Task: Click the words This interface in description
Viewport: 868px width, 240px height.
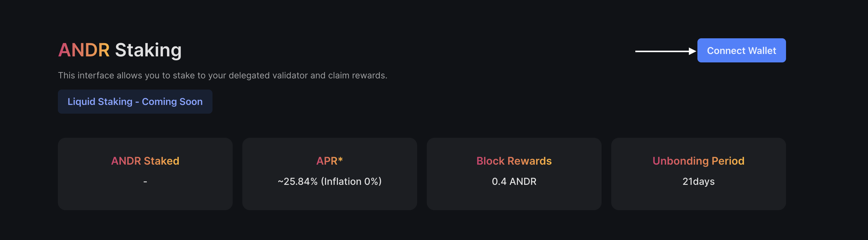Action: pos(86,75)
